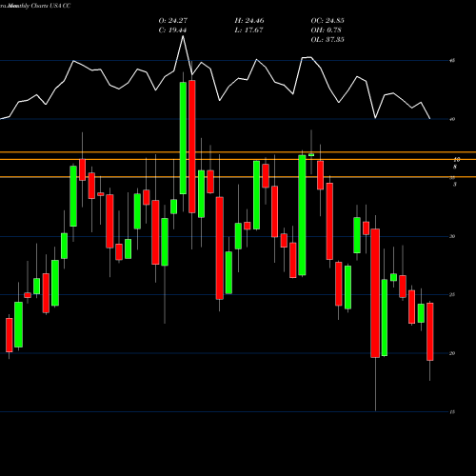The image size is (476, 476).
Task: Click the high value 'H: 24.46'
Action: point(249,21)
